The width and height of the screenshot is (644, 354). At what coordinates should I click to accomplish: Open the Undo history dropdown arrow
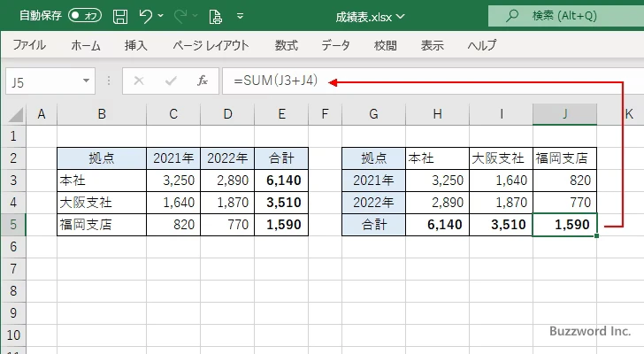coord(161,16)
